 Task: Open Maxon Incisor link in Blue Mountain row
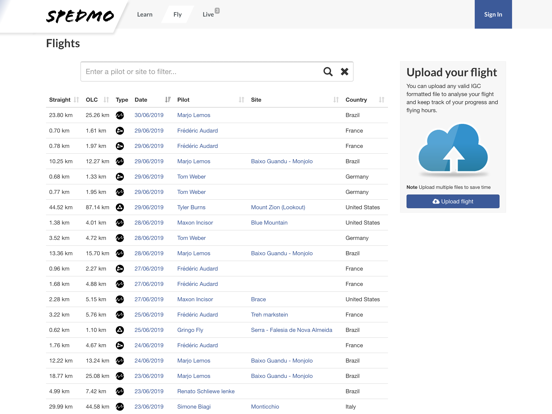point(195,222)
